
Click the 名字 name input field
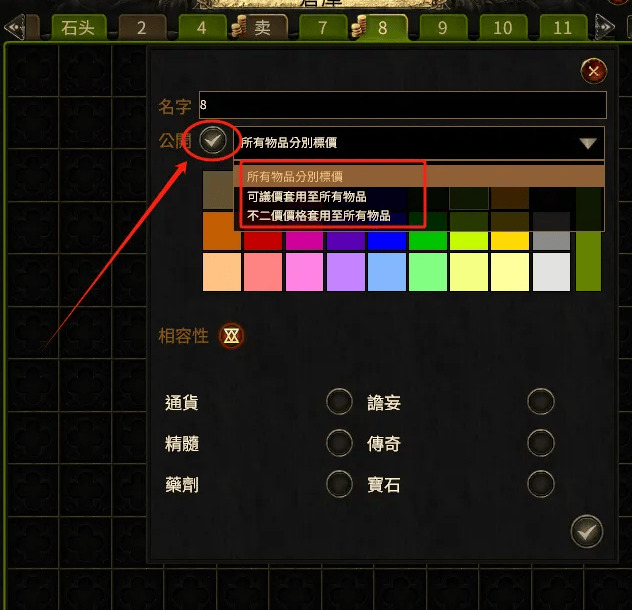[403, 105]
